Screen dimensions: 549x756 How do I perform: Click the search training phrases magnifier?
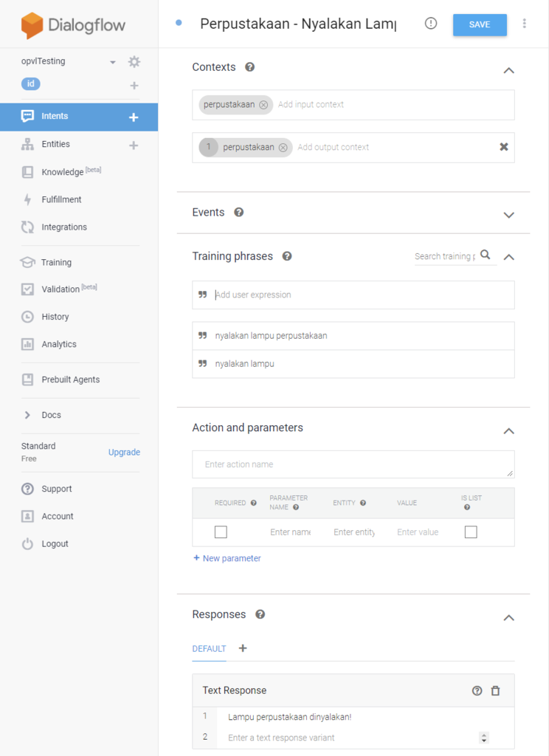click(x=486, y=255)
